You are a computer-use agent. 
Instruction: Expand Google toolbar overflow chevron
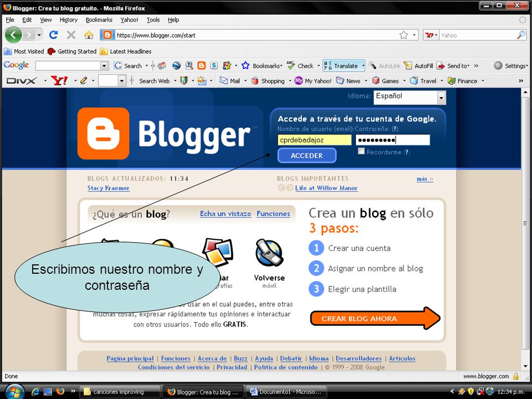476,65
